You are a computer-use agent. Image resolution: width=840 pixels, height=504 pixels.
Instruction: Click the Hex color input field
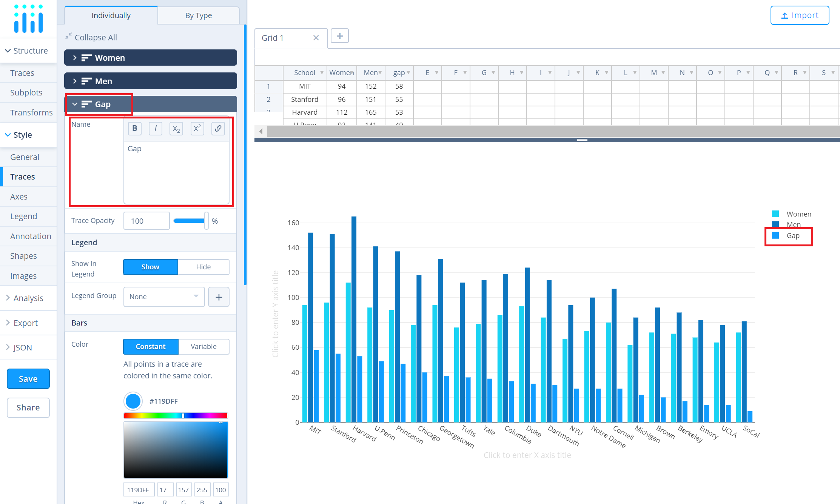139,490
